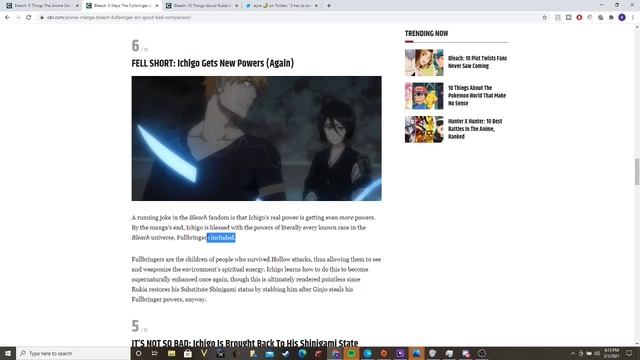Click the red circular extension icon
Image resolution: width=640 pixels, height=360 pixels.
pos(579,18)
